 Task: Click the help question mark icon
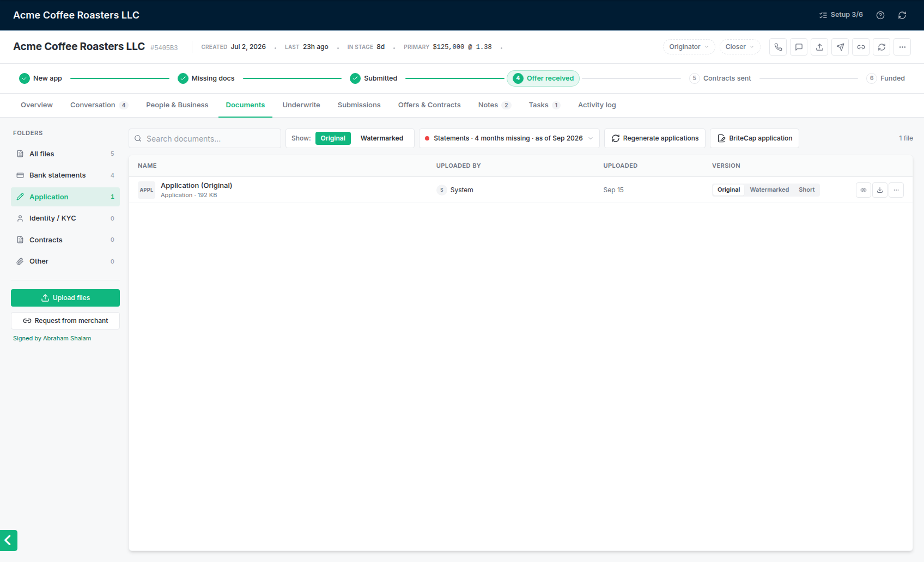point(880,15)
